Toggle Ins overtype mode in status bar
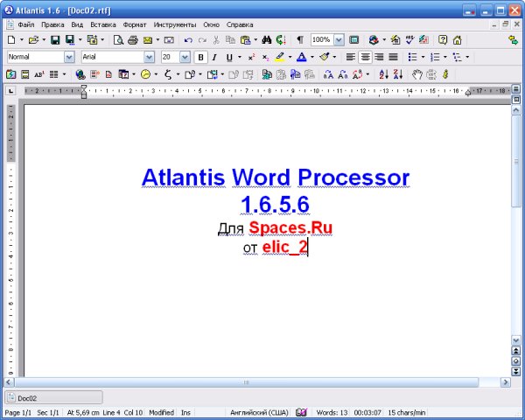 click(185, 412)
